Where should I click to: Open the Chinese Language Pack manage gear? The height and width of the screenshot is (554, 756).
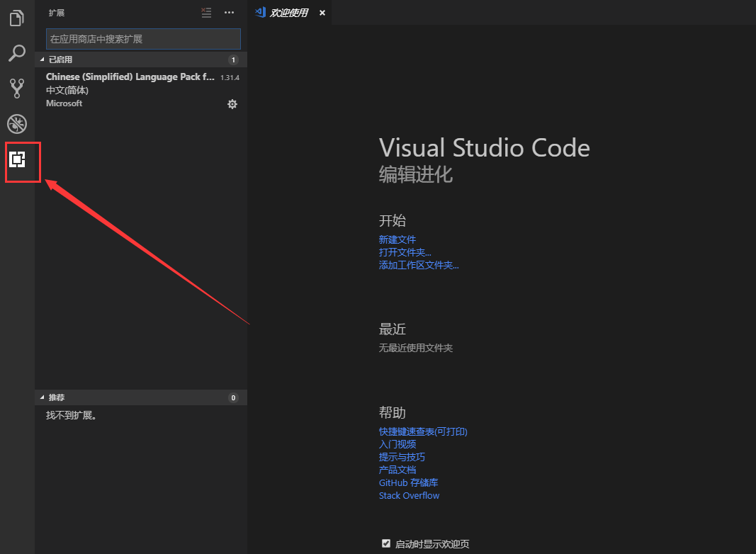(x=232, y=104)
